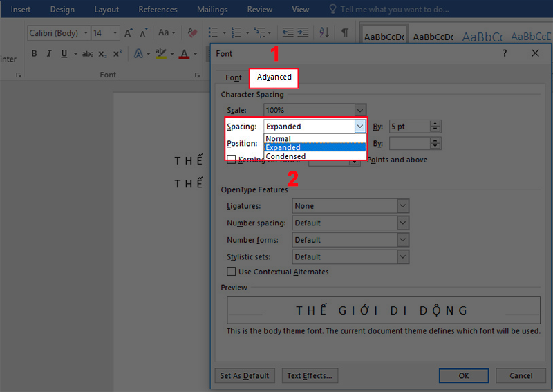Open font color dropdown arrow
The image size is (553, 392).
click(195, 54)
